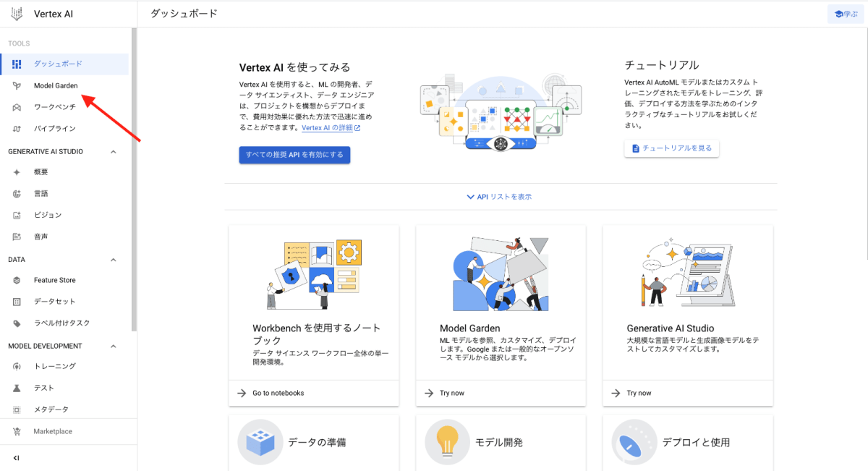Click the sidebar vertical scrollbar
Viewport: 868px width, 471px height.
(x=134, y=179)
